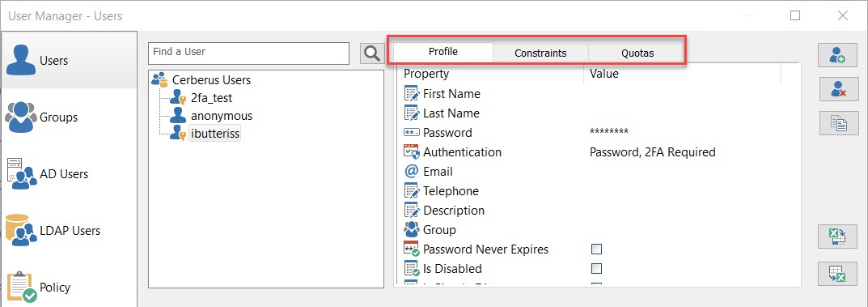Open the Users section in sidebar
The height and width of the screenshot is (307, 868).
click(69, 60)
